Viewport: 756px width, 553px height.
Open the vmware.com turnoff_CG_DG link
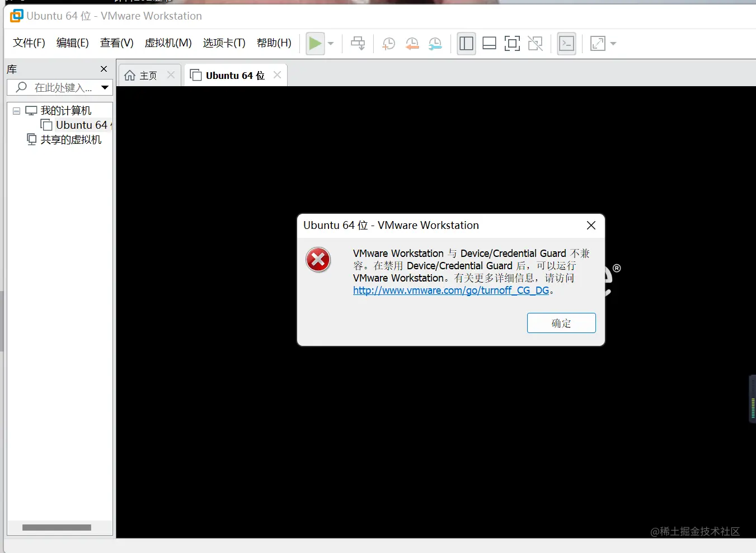coord(451,290)
